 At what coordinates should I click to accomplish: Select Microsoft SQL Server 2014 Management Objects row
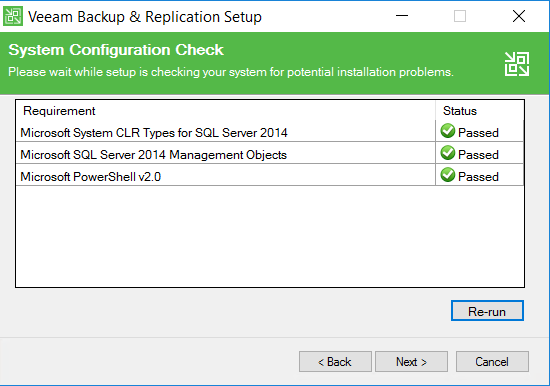(x=270, y=154)
